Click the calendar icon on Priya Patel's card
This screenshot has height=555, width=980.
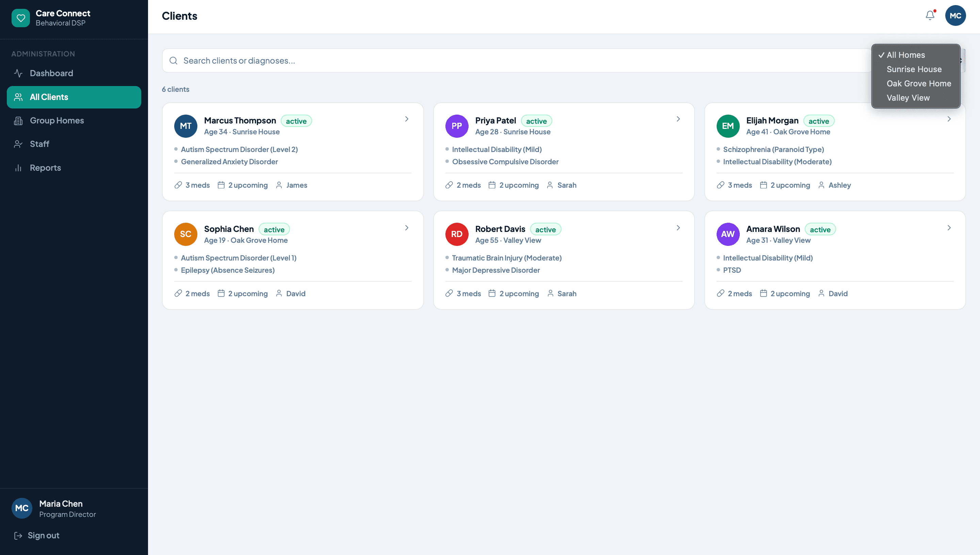click(x=492, y=185)
